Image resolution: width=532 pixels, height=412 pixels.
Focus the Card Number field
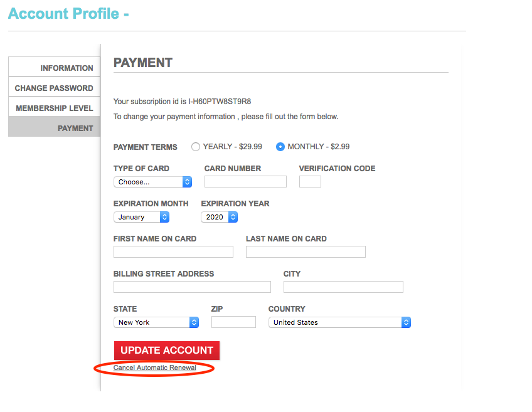245,182
